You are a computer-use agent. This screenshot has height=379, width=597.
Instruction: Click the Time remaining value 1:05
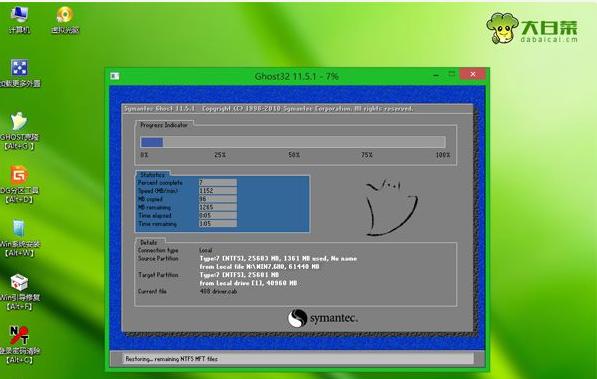click(x=218, y=224)
